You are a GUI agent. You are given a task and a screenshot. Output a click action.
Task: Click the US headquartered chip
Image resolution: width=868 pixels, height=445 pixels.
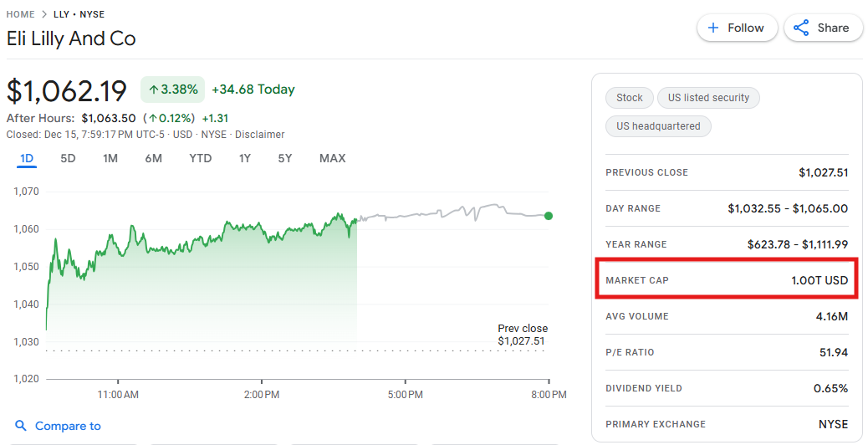tap(658, 126)
